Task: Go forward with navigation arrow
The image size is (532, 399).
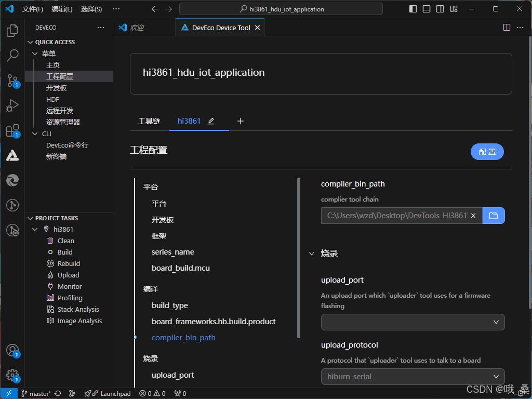Action: click(169, 9)
